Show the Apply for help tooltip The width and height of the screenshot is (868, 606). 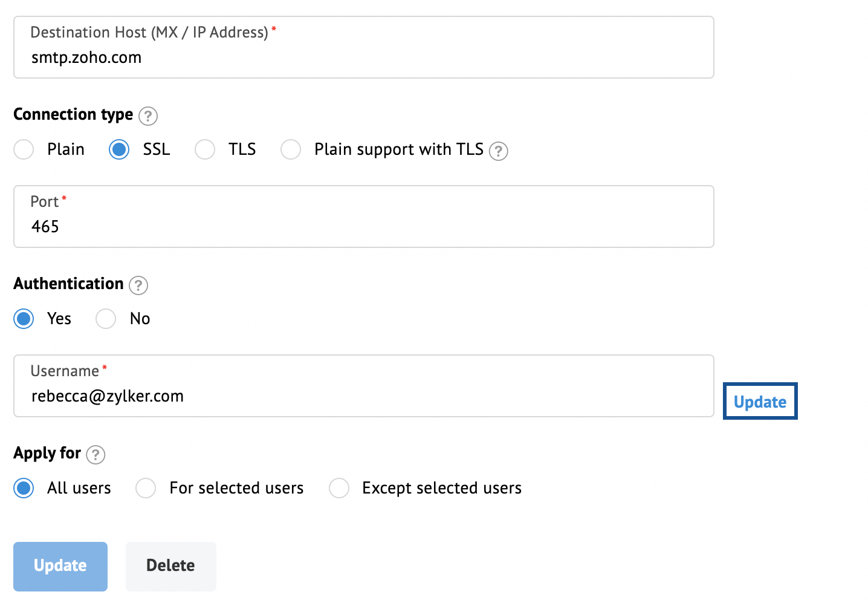pyautogui.click(x=96, y=454)
